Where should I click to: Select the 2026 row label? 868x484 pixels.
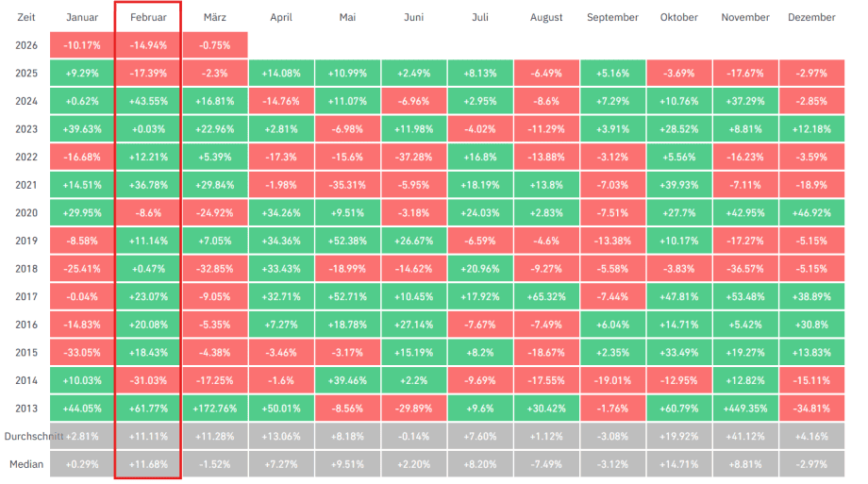click(x=26, y=45)
